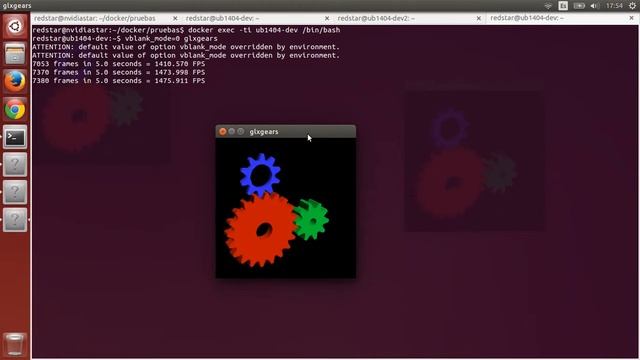Close the glxgears window
The image size is (640, 360).
coord(222,131)
